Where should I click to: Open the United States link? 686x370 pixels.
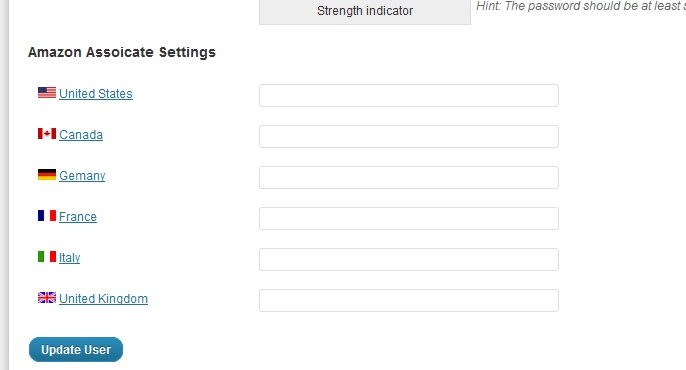point(96,94)
